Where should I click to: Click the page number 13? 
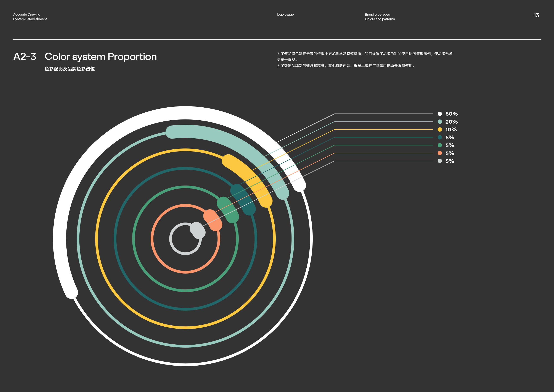[x=536, y=15]
